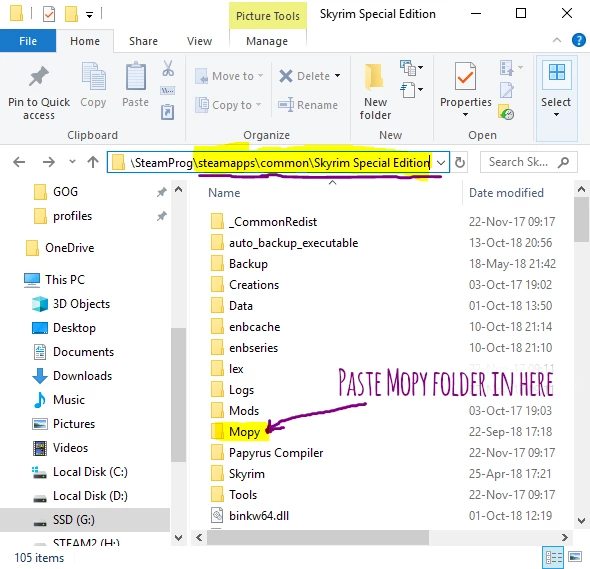Sort by the Date modified column
Viewport: 590px width, 569px height.
point(506,193)
